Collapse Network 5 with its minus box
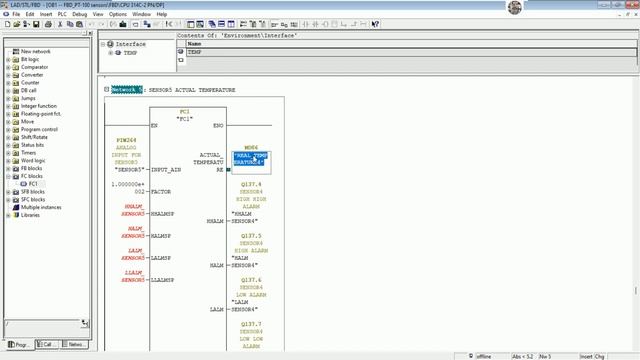640x360 pixels. pos(107,89)
